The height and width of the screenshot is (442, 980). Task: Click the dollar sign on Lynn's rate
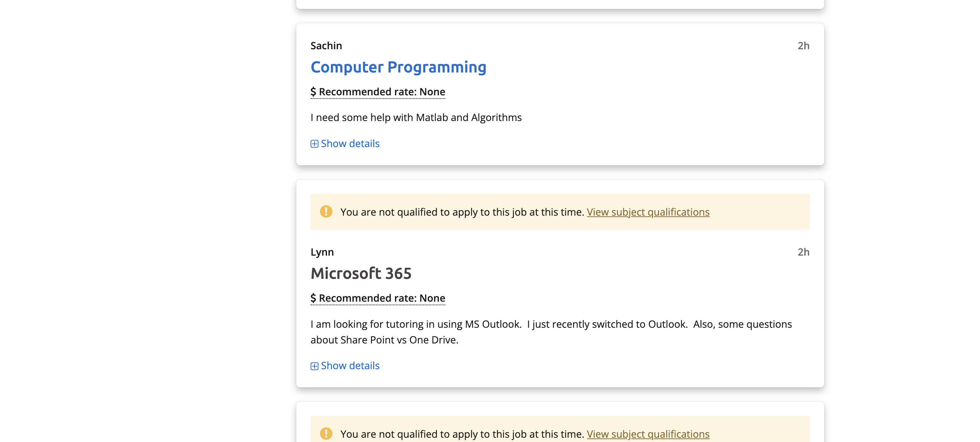coord(313,298)
